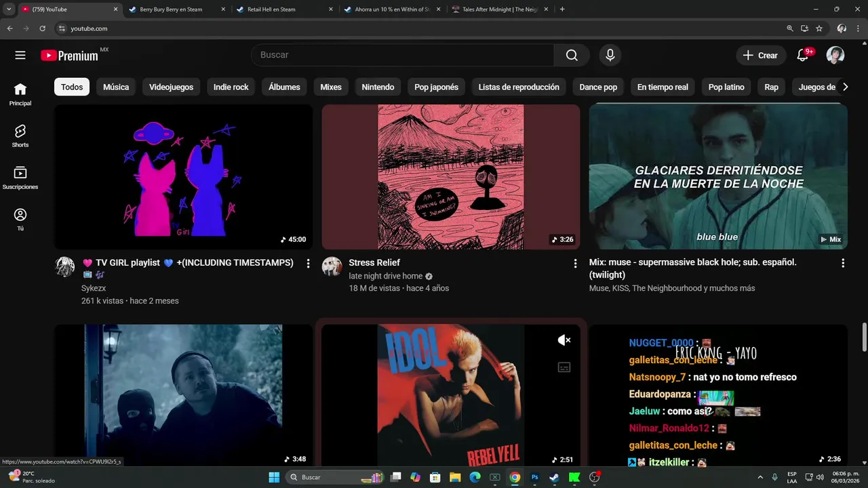Open the Stress Relief video title
The width and height of the screenshot is (868, 488).
(374, 263)
